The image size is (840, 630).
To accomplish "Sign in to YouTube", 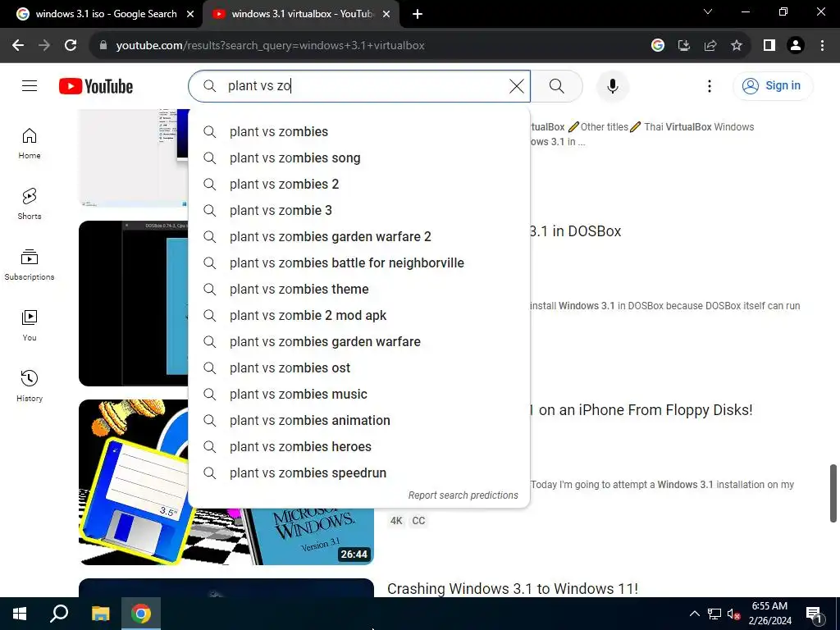I will pos(773,85).
